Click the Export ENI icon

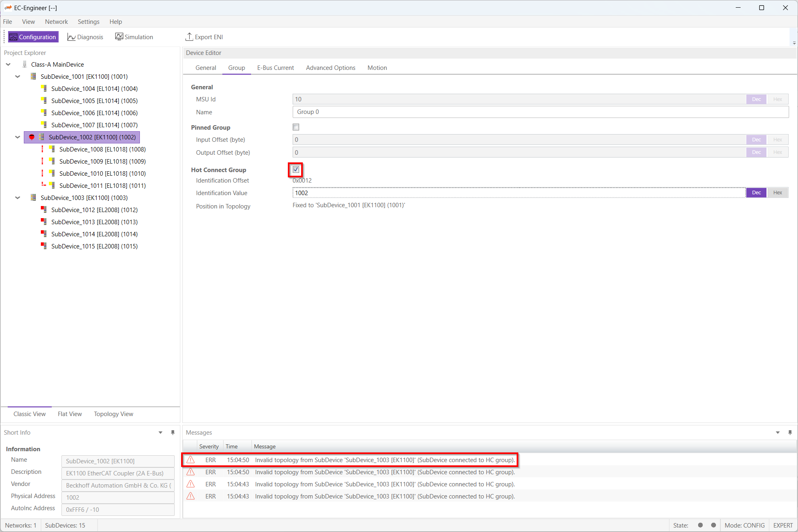(189, 37)
